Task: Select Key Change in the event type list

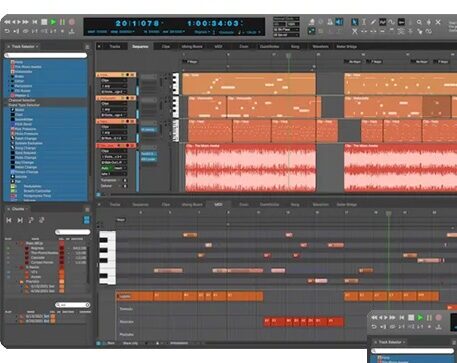Action: (24, 162)
